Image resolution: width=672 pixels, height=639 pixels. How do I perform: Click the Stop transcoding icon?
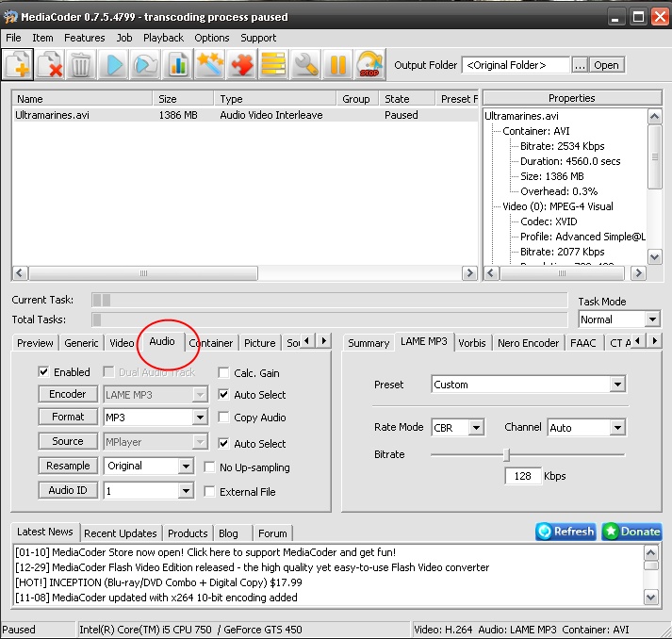[x=369, y=65]
